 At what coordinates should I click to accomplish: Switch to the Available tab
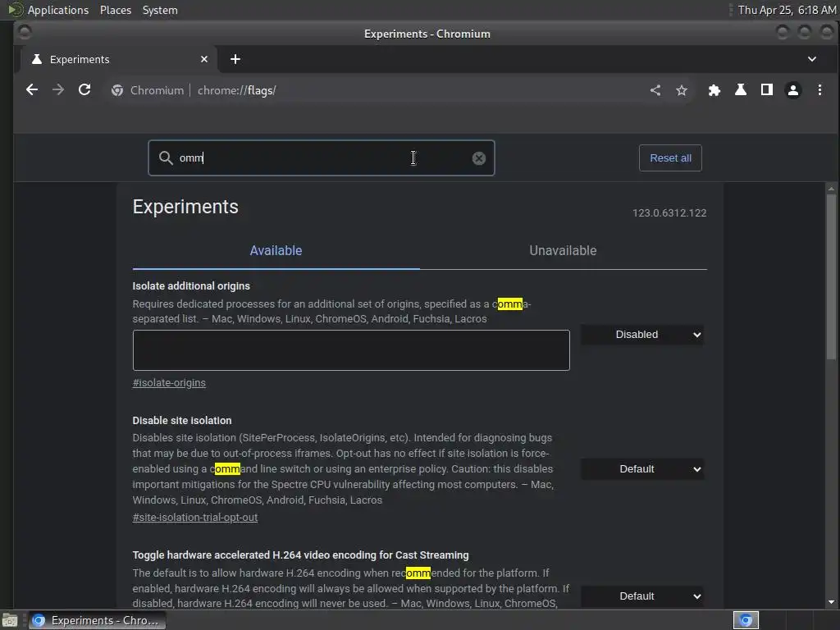click(276, 251)
